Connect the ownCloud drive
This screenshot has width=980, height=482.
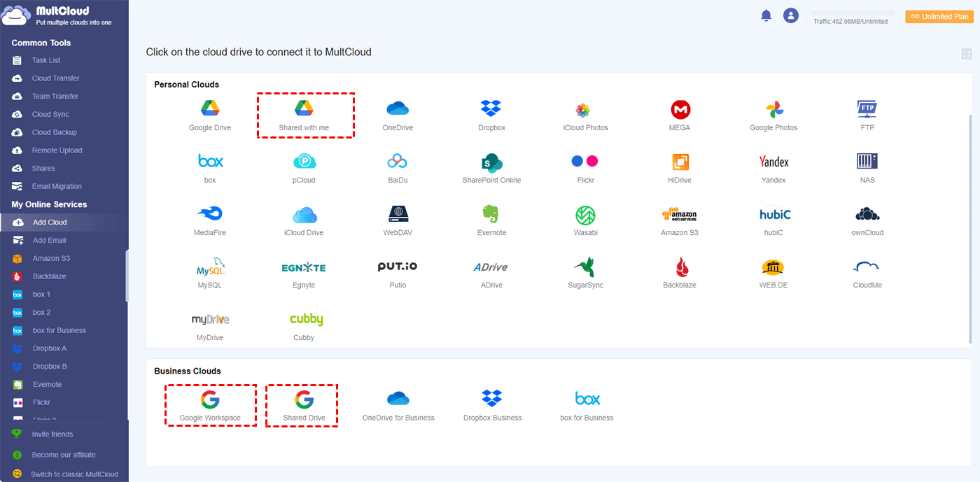[867, 220]
